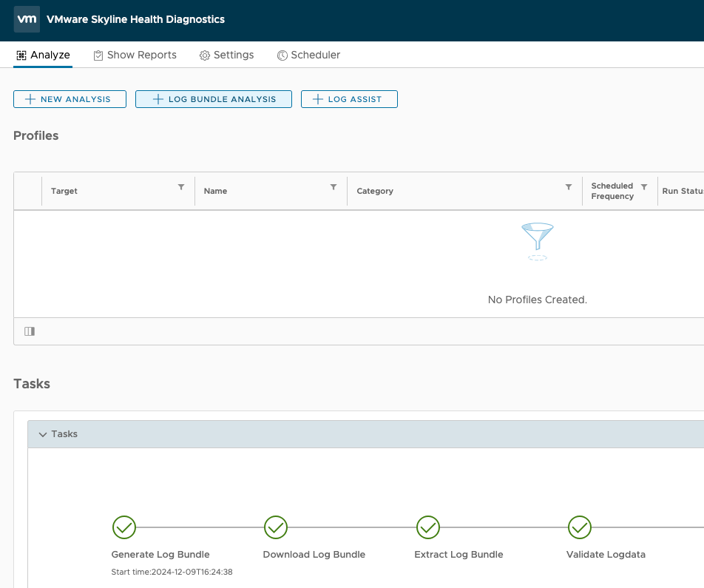The height and width of the screenshot is (588, 704).
Task: Select the Extract Log Bundle step label
Action: [x=458, y=554]
